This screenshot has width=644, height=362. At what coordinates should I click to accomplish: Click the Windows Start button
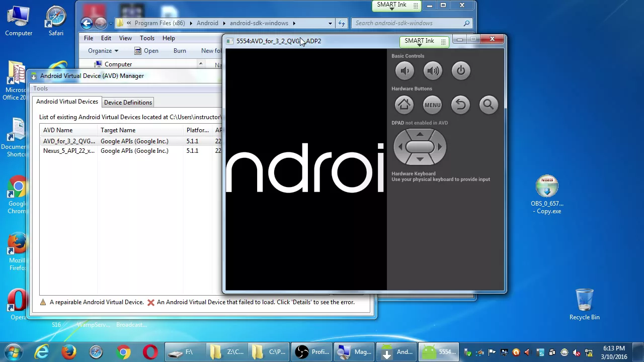click(14, 352)
